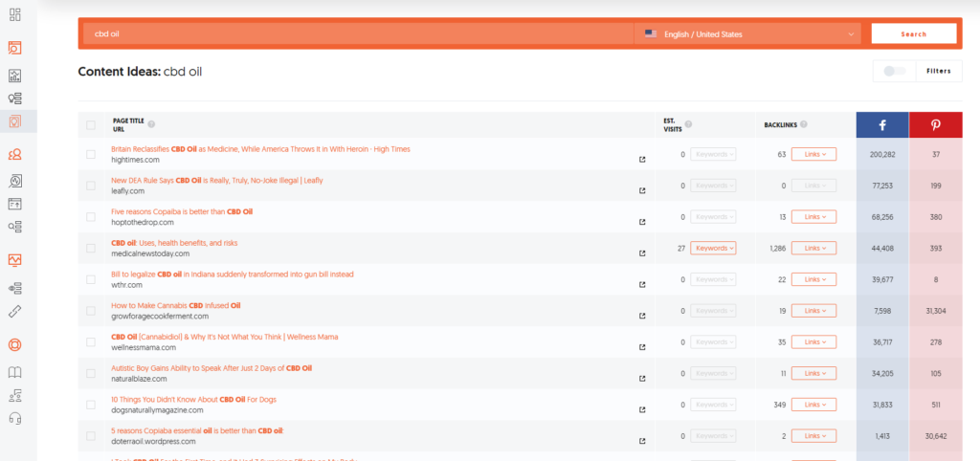980x461 pixels.
Task: Select the pulse chart item in the sidebar
Action: tap(14, 259)
